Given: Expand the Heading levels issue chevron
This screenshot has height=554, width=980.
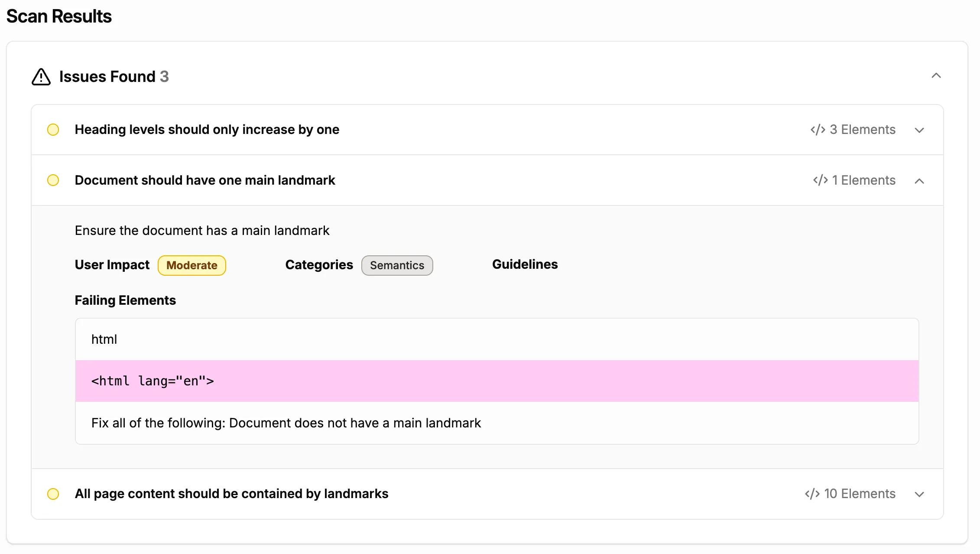Looking at the screenshot, I should coord(919,130).
